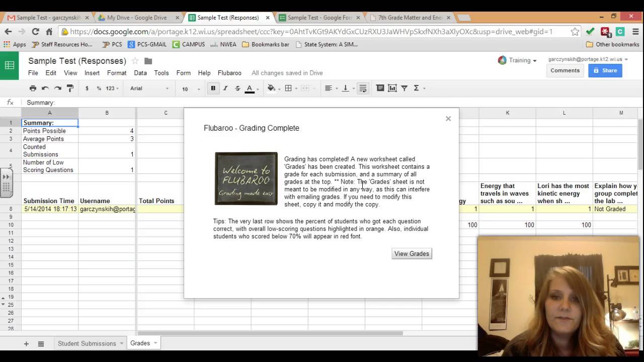The image size is (644, 362).
Task: Toggle text wrapping
Action: pyautogui.click(x=363, y=88)
